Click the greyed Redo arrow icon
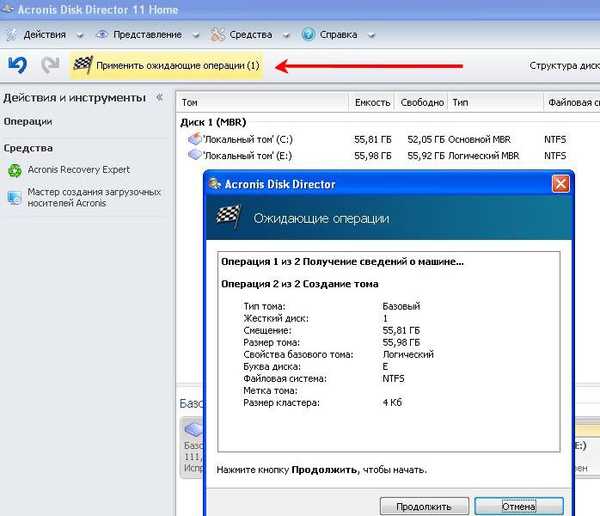The height and width of the screenshot is (516, 600). pyautogui.click(x=50, y=65)
